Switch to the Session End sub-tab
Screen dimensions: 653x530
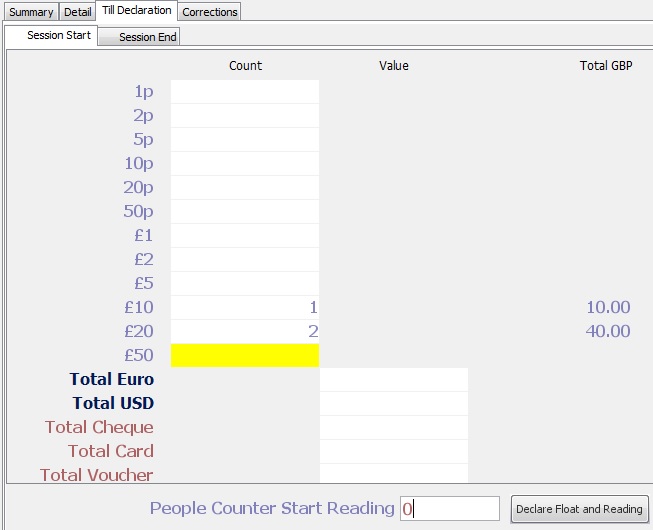139,37
